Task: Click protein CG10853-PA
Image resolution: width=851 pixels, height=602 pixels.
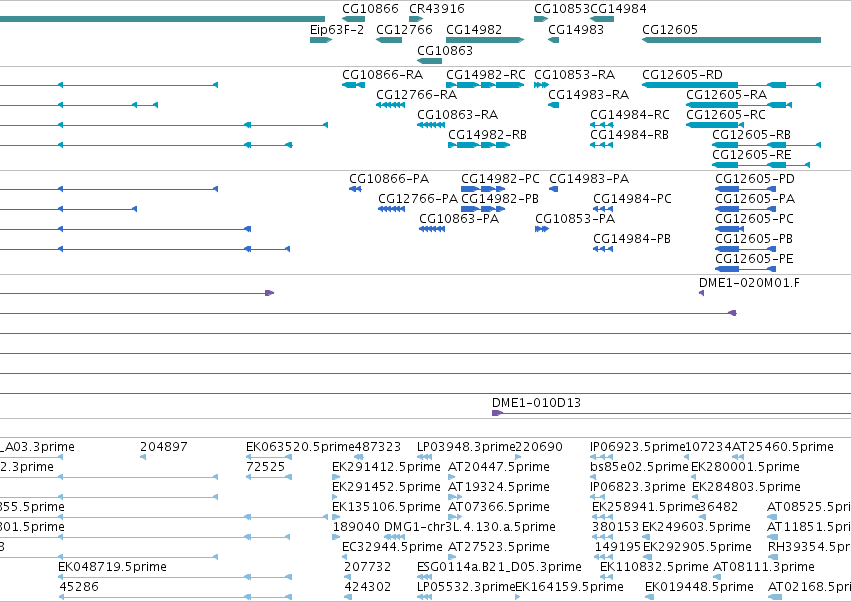Action: [575, 219]
